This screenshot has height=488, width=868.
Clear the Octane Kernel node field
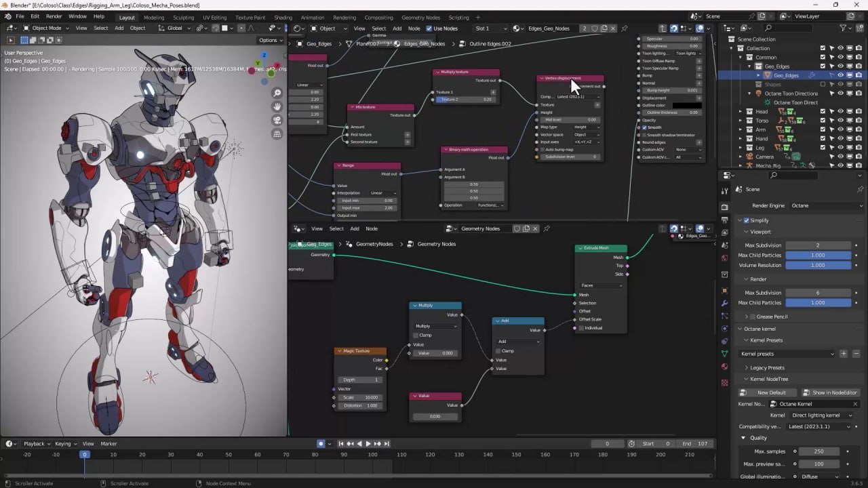pyautogui.click(x=855, y=404)
